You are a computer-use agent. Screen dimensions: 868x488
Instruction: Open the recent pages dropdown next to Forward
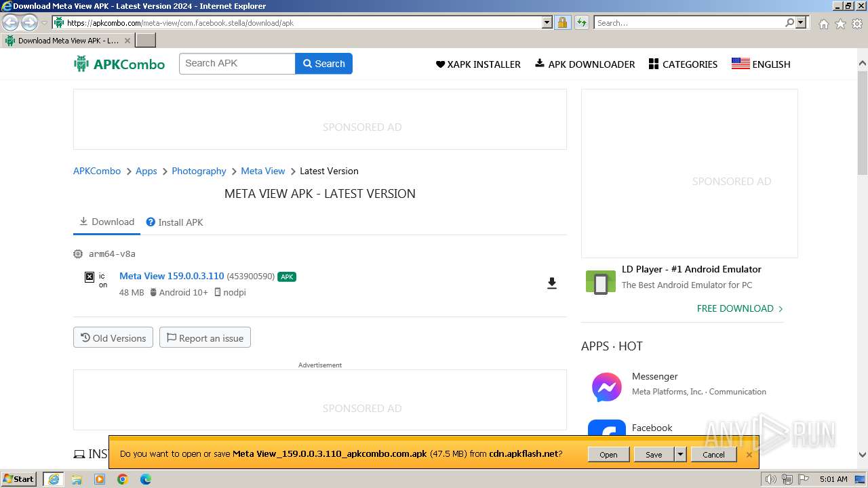pyautogui.click(x=45, y=23)
